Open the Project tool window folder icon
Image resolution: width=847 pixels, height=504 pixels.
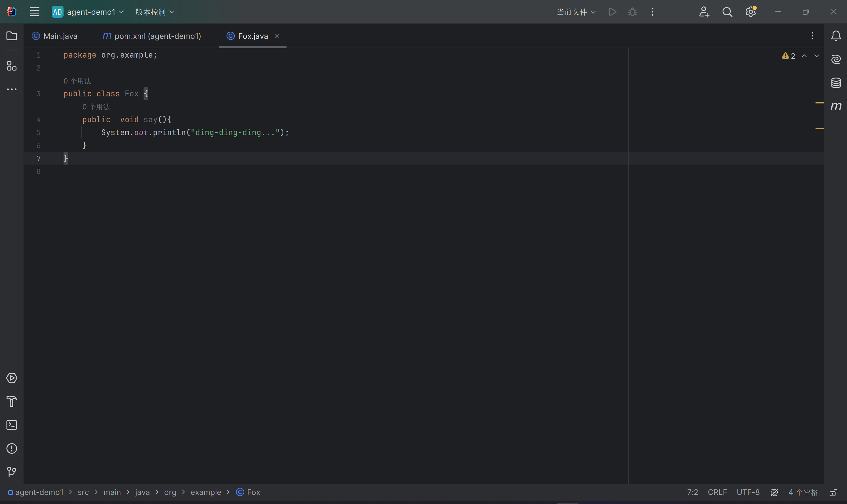pos(11,36)
